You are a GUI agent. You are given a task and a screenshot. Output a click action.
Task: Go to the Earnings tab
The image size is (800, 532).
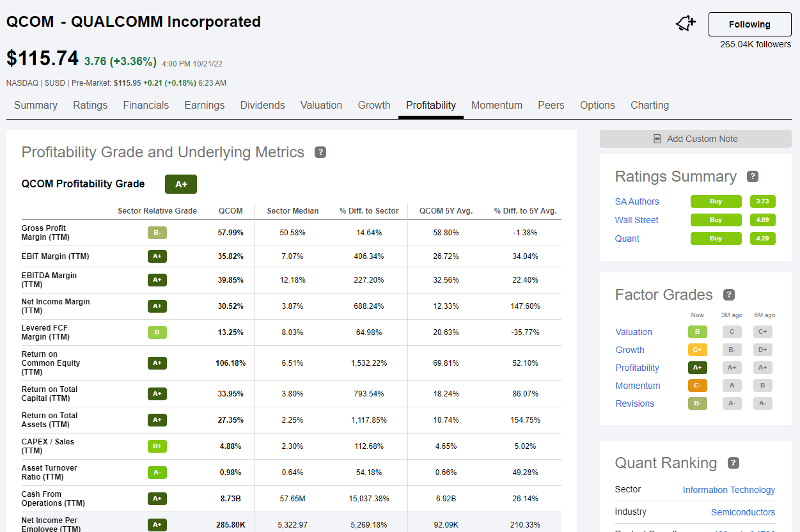click(205, 106)
